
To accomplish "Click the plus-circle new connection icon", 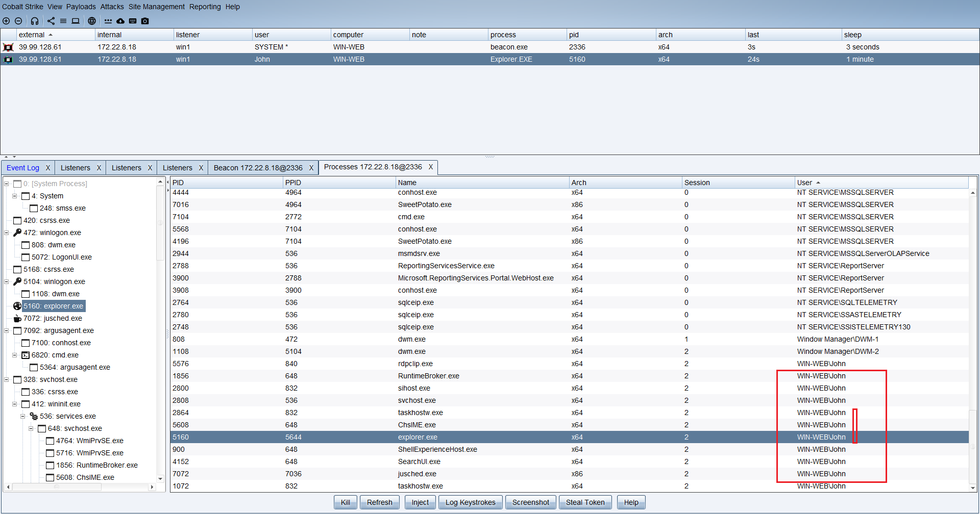I will [6, 21].
